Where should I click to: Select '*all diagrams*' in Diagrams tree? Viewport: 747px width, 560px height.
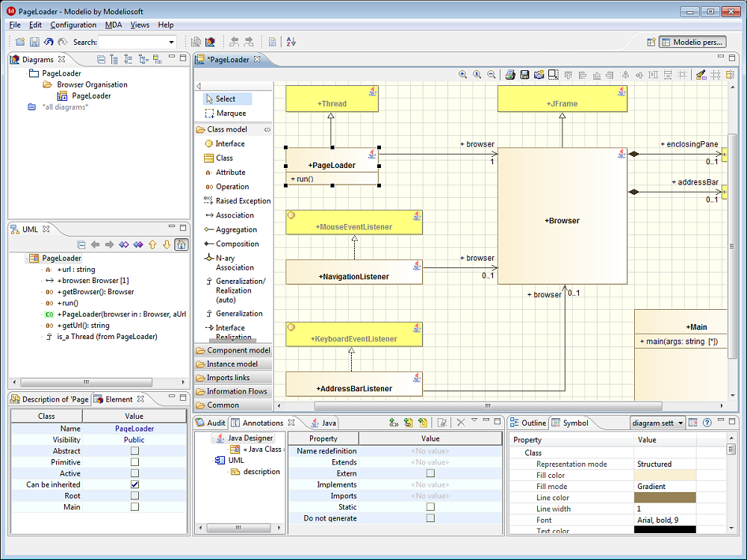coord(65,107)
